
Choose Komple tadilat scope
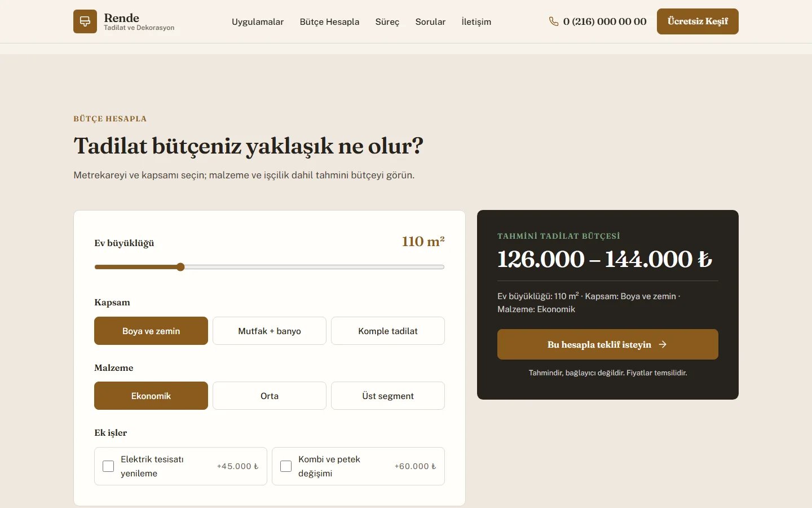click(388, 331)
